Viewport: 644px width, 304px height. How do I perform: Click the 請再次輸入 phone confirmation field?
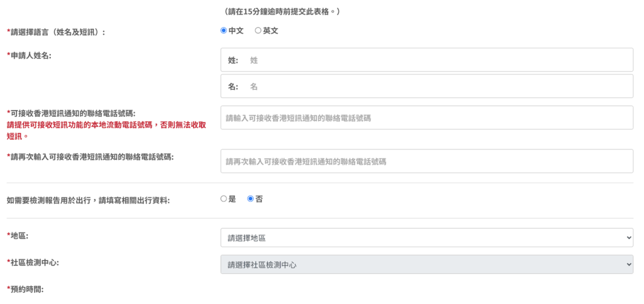(426, 161)
